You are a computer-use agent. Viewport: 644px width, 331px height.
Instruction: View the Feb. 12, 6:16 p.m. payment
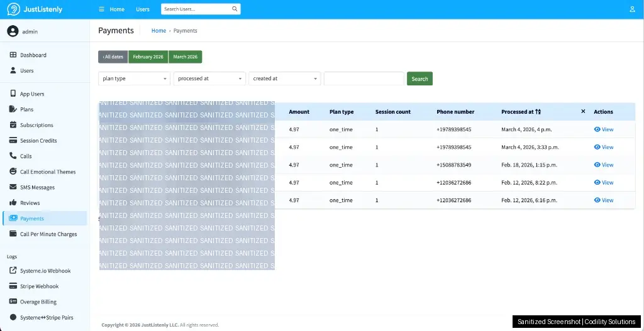pyautogui.click(x=604, y=200)
